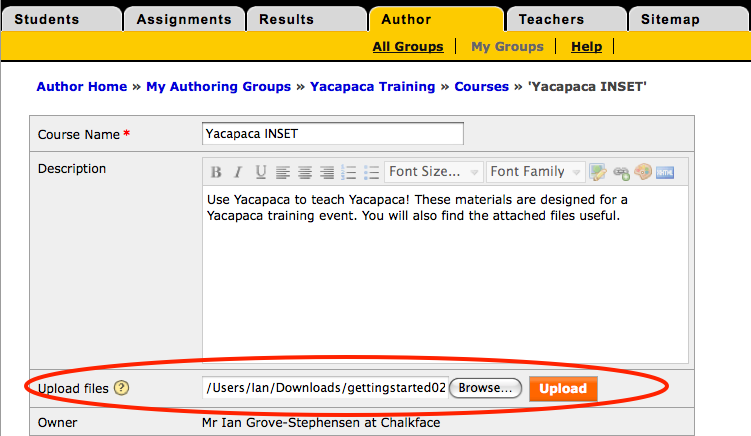The height and width of the screenshot is (436, 751).
Task: Insert a bulleted list
Action: 371,172
